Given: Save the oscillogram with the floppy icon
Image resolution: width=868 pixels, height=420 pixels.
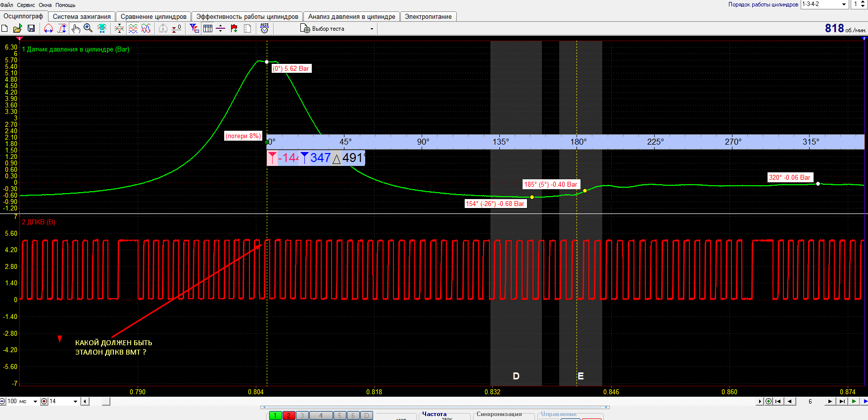Looking at the screenshot, I should coord(31,28).
